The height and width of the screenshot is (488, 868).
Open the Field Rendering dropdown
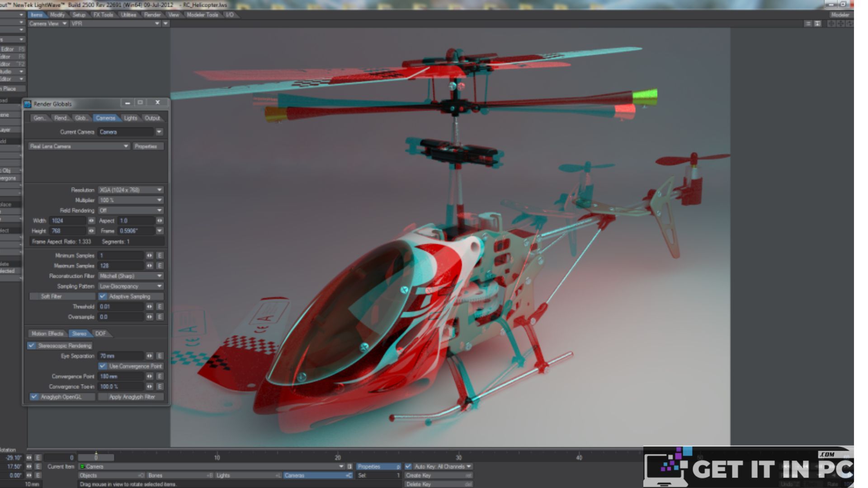131,211
